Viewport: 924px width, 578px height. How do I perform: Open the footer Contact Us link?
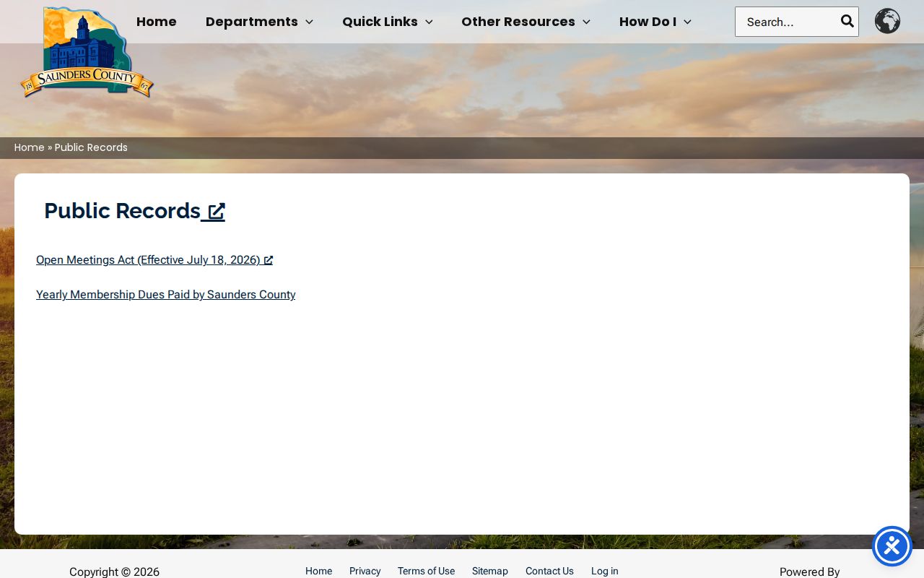pos(549,571)
